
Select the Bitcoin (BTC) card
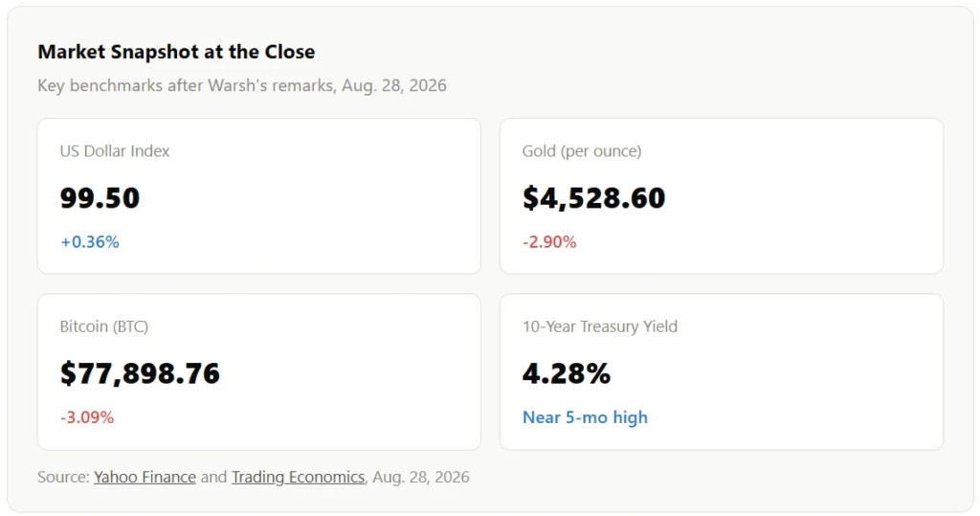coord(258,371)
